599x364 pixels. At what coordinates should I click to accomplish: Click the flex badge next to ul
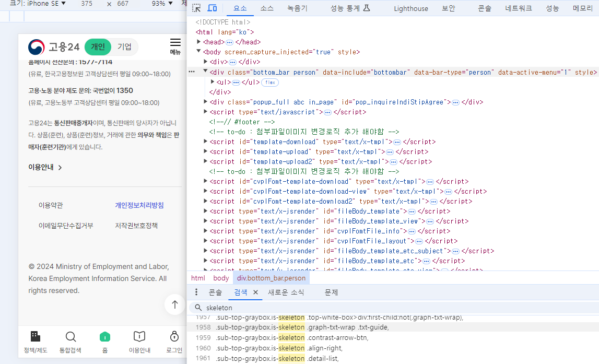(x=270, y=82)
